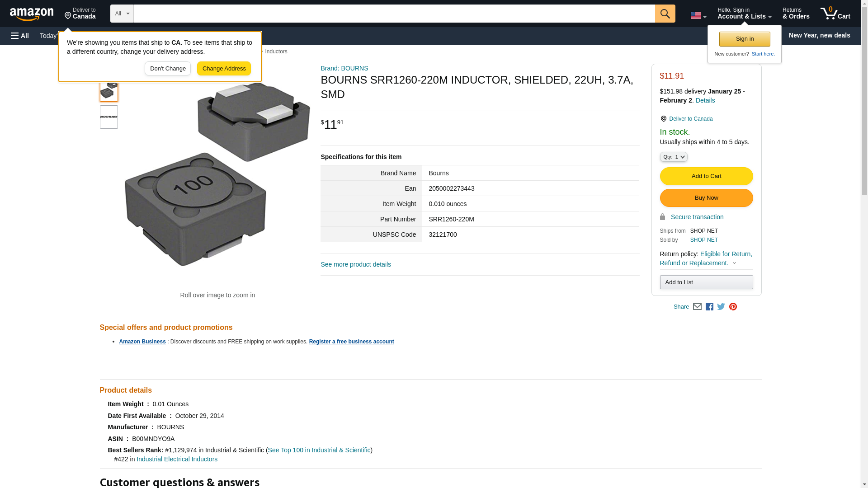Open the All hamburger menu

coord(20,36)
